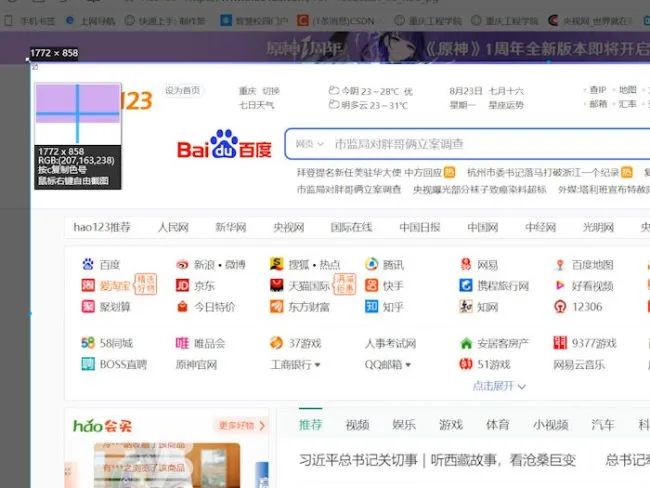Click the 搜狐 icon
This screenshot has height=488, width=650.
pos(276,264)
